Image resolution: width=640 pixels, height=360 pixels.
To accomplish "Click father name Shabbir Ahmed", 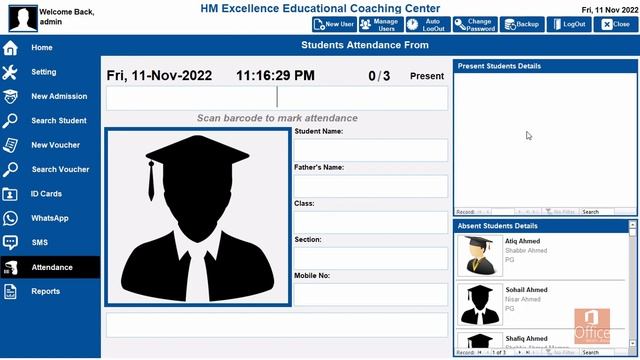I will click(x=526, y=251).
